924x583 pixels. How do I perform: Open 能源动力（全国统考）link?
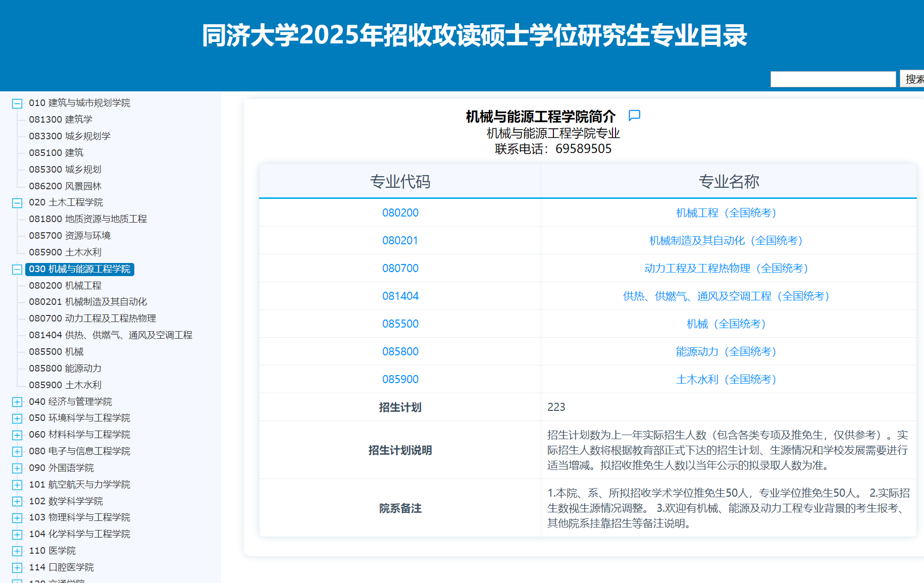pyautogui.click(x=729, y=352)
